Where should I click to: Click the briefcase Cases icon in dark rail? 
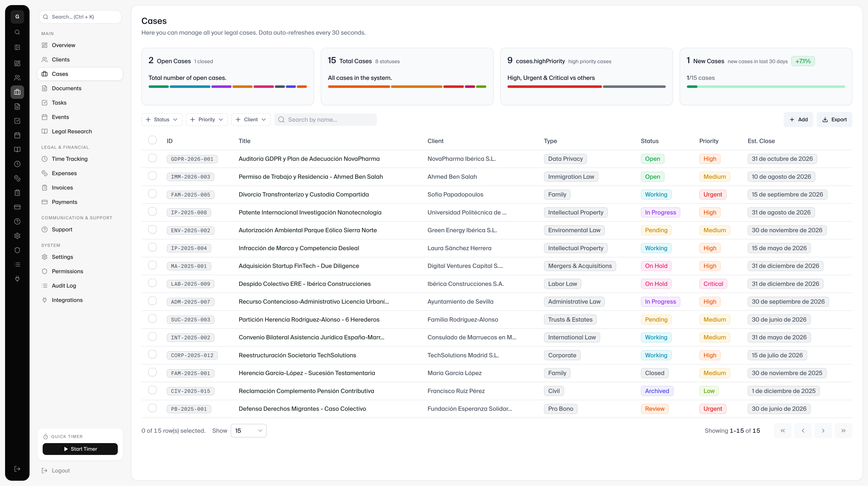point(17,92)
